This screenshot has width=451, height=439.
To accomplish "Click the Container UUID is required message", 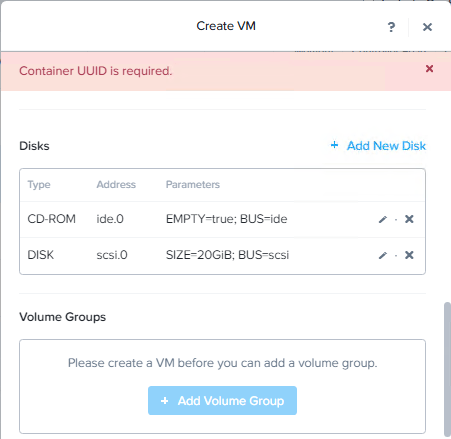I will [96, 71].
